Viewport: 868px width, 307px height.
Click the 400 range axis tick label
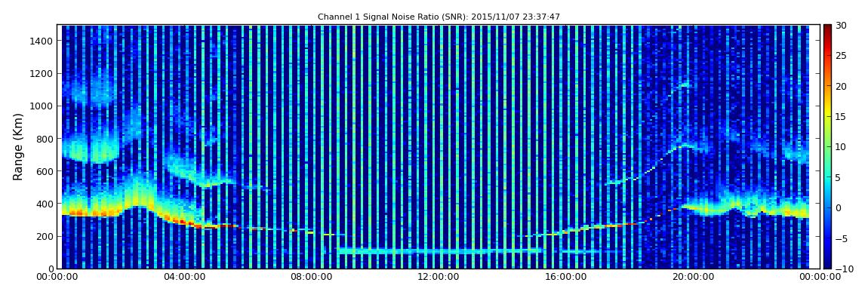[45, 204]
